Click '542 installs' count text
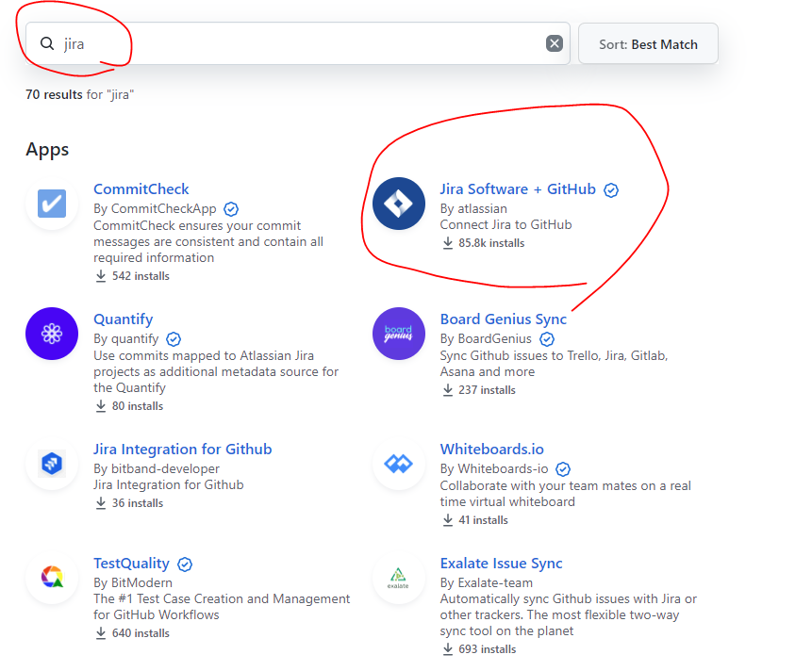 point(141,276)
